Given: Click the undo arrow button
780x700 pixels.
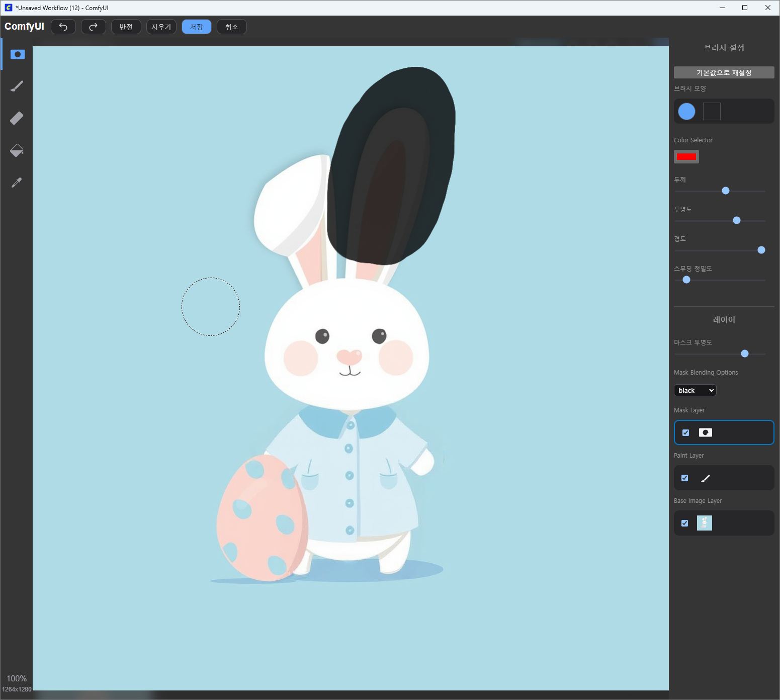Looking at the screenshot, I should coord(63,27).
